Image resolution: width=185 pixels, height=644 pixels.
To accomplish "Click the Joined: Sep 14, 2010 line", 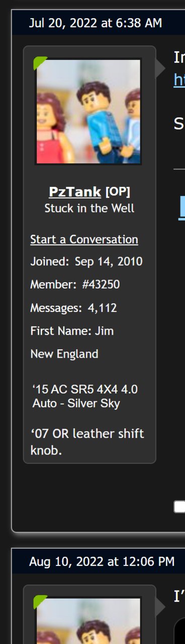I will 86,262.
